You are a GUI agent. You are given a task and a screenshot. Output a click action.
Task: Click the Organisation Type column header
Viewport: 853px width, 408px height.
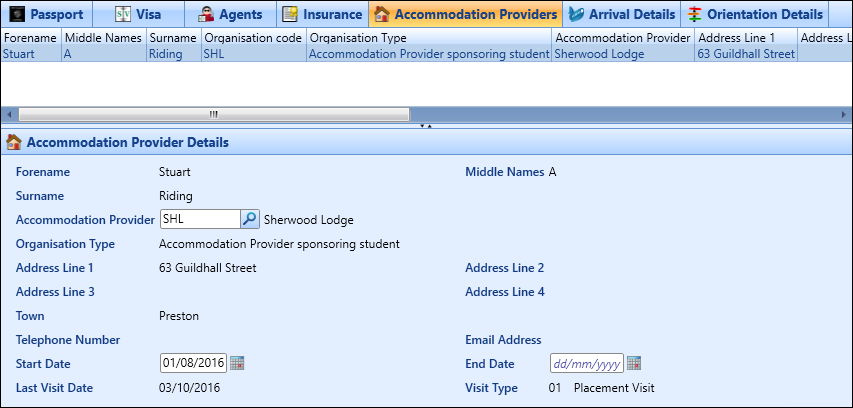point(429,38)
